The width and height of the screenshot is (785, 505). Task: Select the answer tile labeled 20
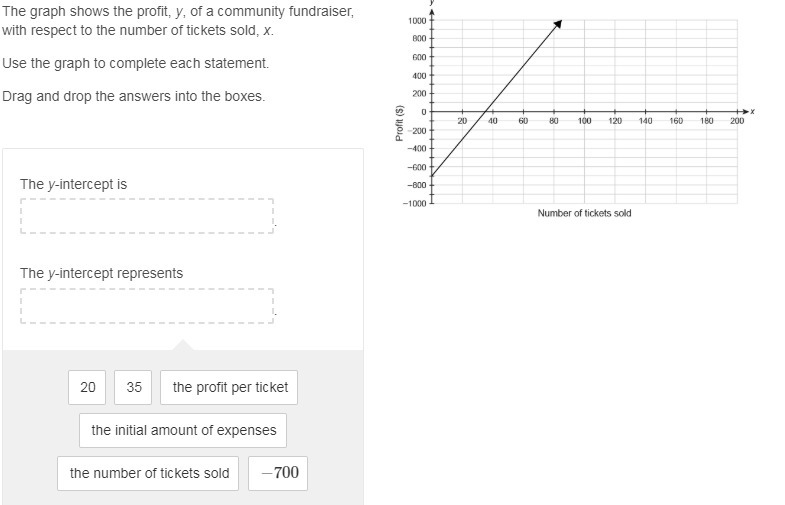click(87, 387)
